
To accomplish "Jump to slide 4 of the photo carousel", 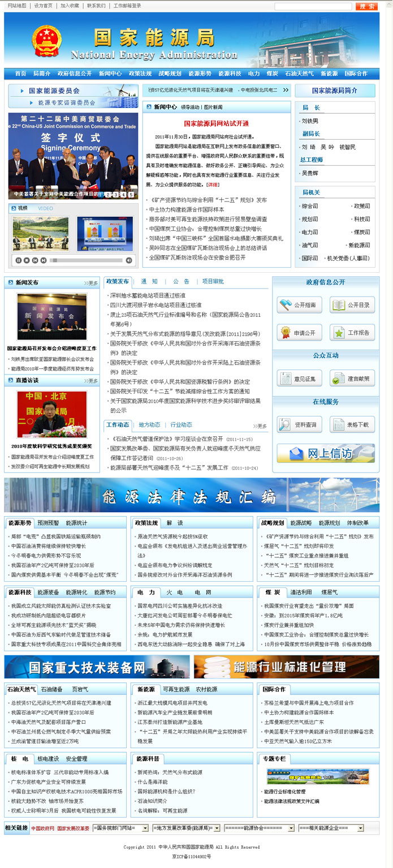I will pyautogui.click(x=123, y=195).
